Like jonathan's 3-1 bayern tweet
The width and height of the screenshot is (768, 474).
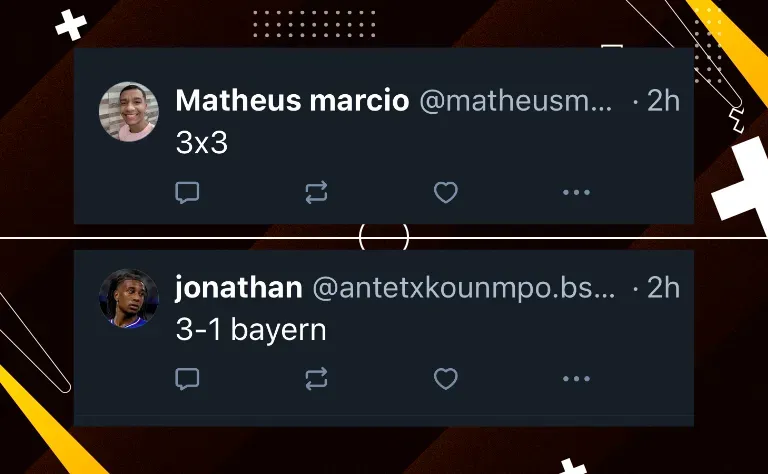(x=446, y=379)
